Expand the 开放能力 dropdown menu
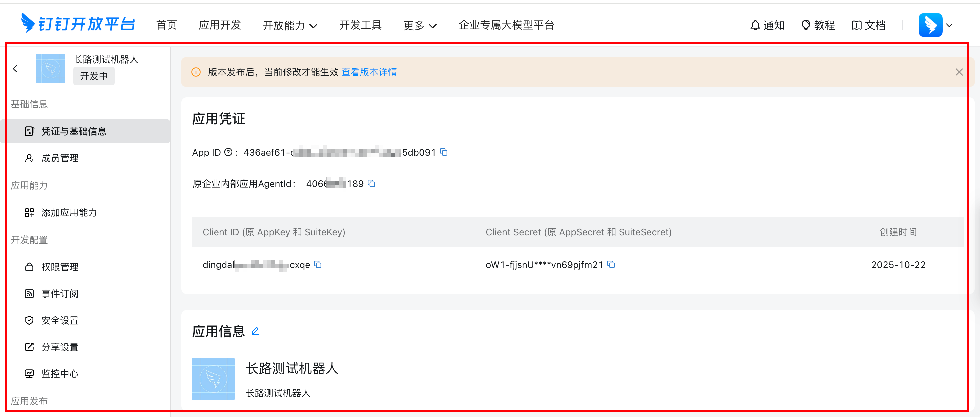 pyautogui.click(x=290, y=25)
